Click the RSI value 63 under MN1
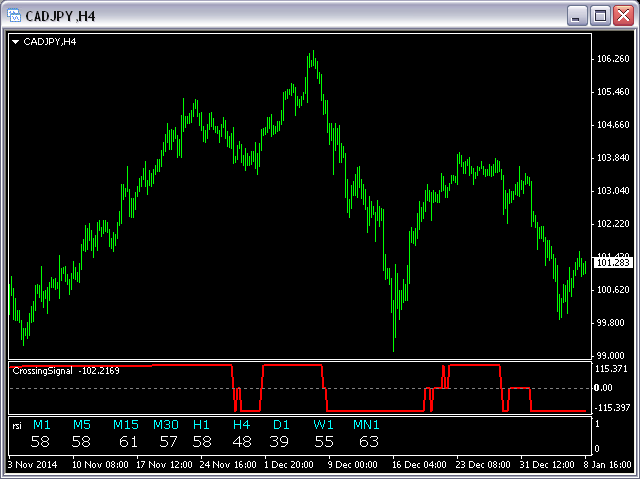The image size is (640, 480). pyautogui.click(x=368, y=441)
